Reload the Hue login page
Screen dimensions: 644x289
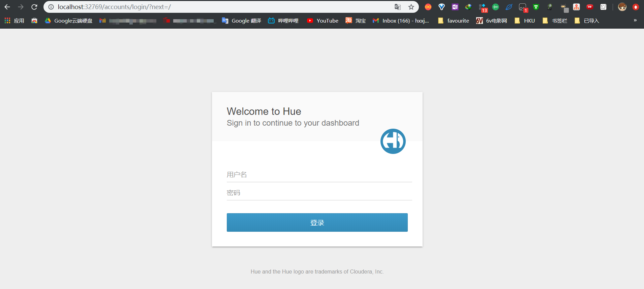[x=34, y=7]
